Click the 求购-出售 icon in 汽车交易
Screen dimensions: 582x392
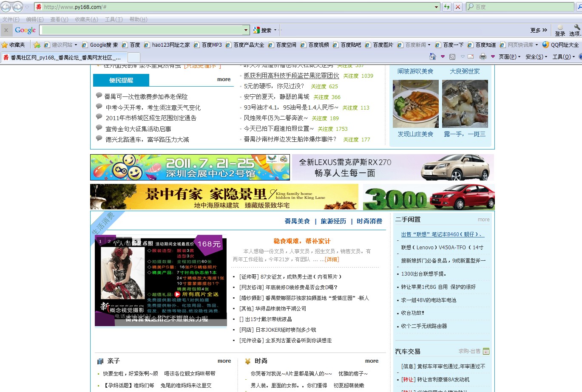(x=486, y=351)
